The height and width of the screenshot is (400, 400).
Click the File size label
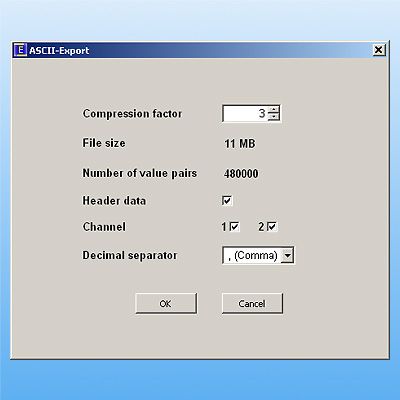tap(104, 143)
